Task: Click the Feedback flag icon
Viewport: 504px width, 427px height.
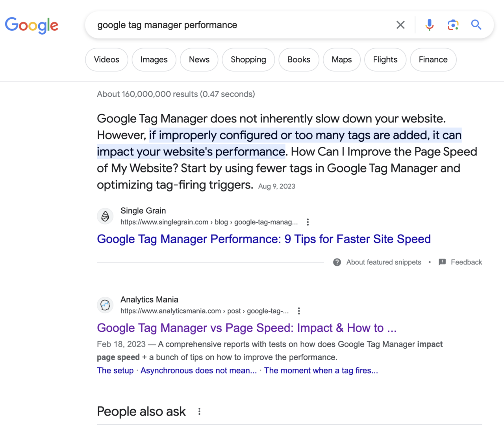Action: click(442, 262)
